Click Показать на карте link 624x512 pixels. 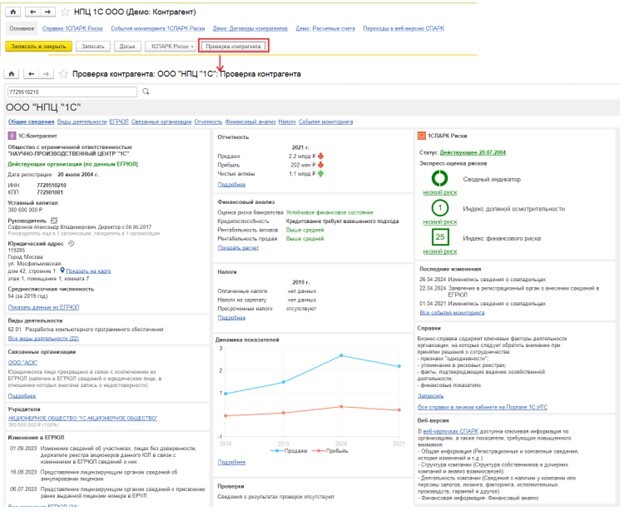point(88,271)
